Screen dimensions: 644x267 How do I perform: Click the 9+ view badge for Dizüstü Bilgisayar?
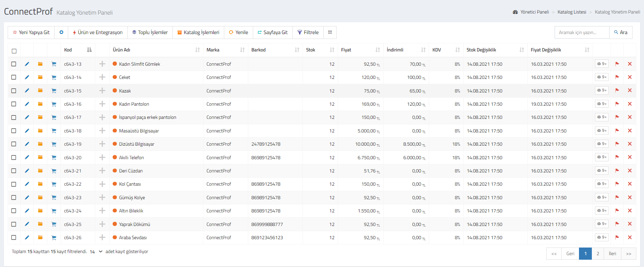602,144
